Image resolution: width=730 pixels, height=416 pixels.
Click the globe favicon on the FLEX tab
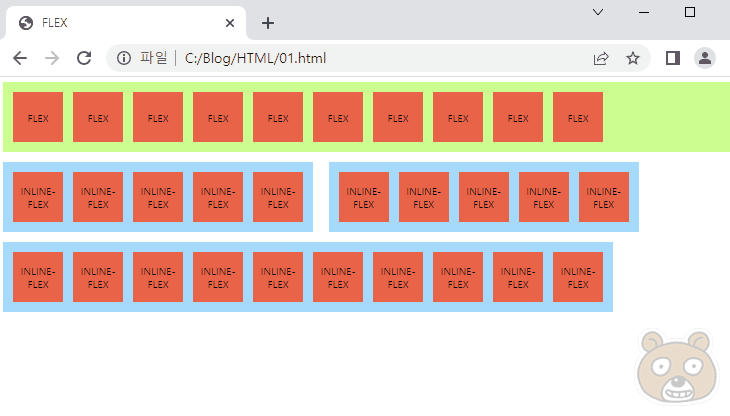pyautogui.click(x=26, y=23)
